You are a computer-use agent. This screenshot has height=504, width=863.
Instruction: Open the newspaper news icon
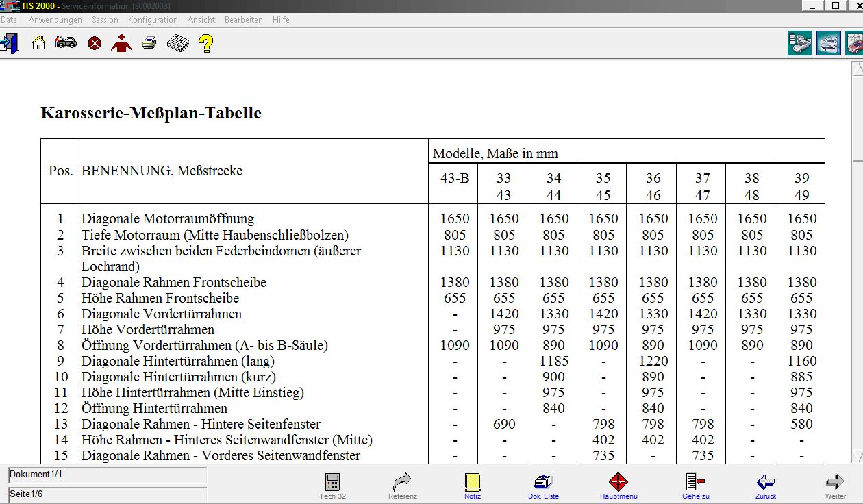pos(178,44)
